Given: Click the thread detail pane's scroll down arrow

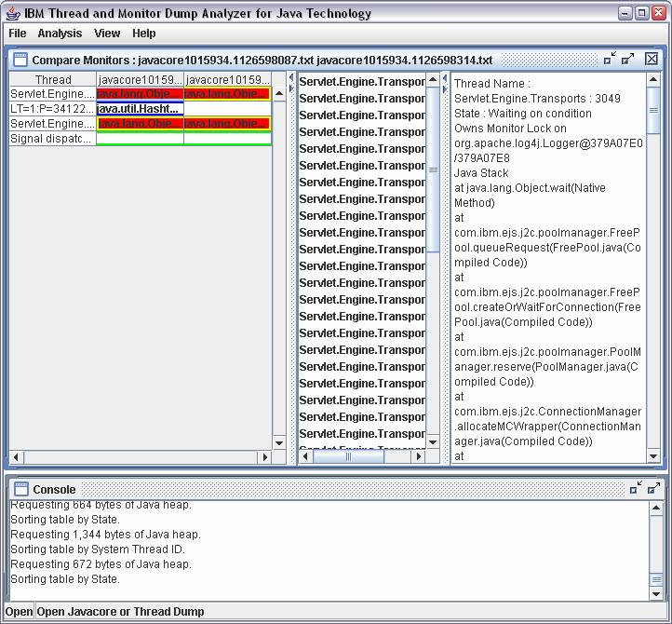Looking at the screenshot, I should point(653,456).
